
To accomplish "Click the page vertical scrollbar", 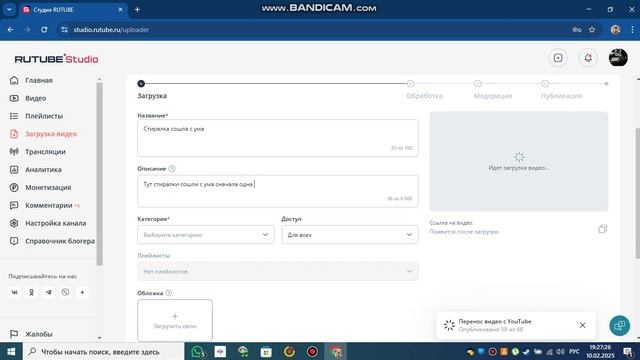I will (x=638, y=193).
